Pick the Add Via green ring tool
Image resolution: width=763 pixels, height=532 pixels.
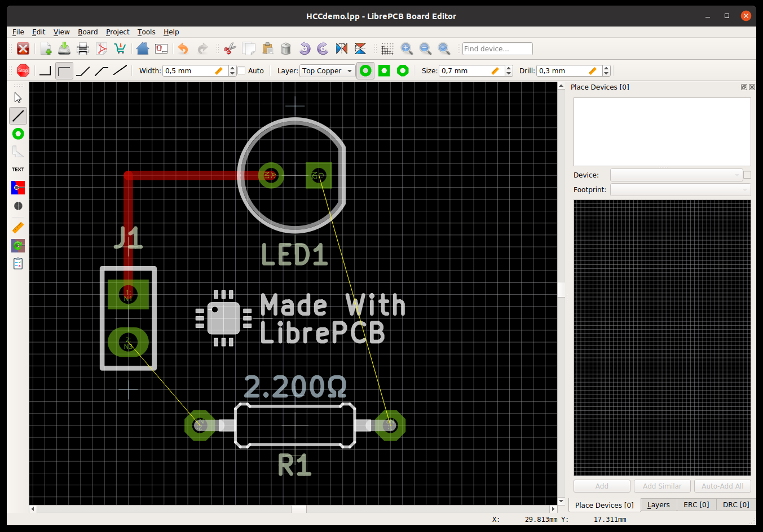point(18,134)
